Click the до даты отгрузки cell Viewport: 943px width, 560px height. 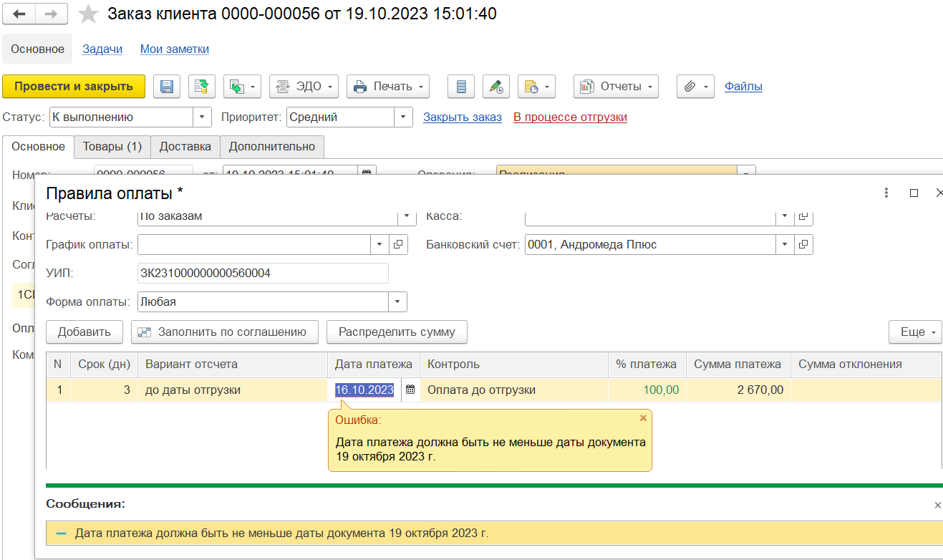click(x=233, y=390)
